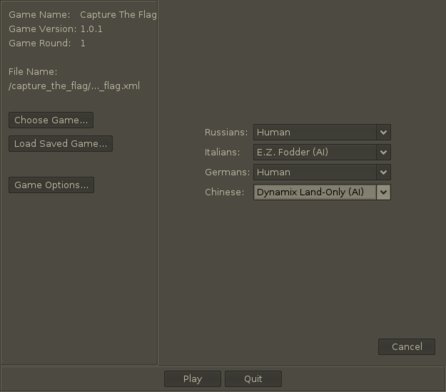Quit the application

click(253, 379)
